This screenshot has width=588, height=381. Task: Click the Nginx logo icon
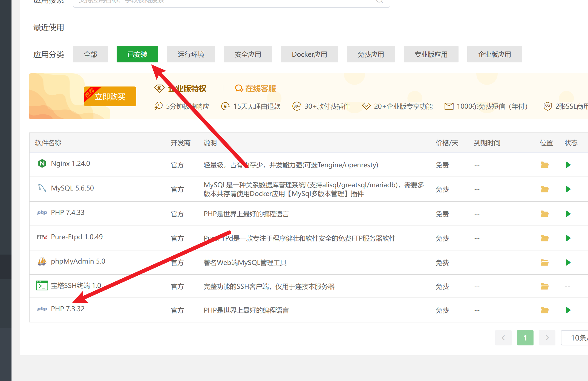(42, 163)
